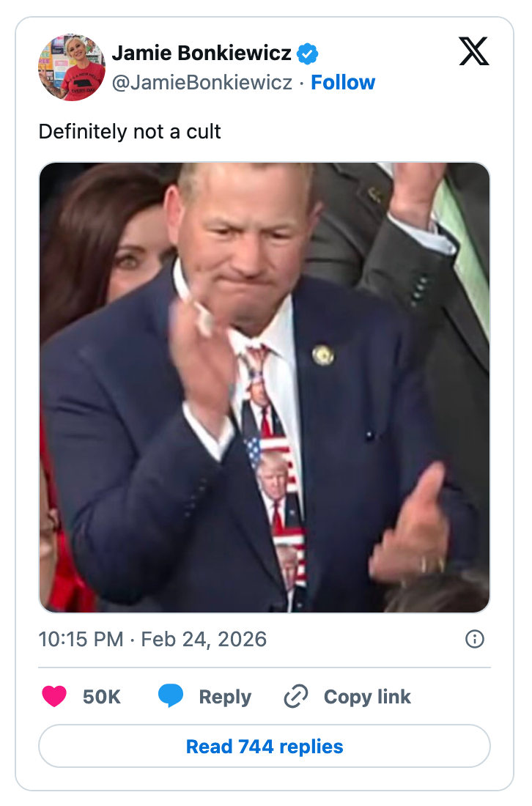Open the info icon beside the timestamp

pyautogui.click(x=475, y=639)
